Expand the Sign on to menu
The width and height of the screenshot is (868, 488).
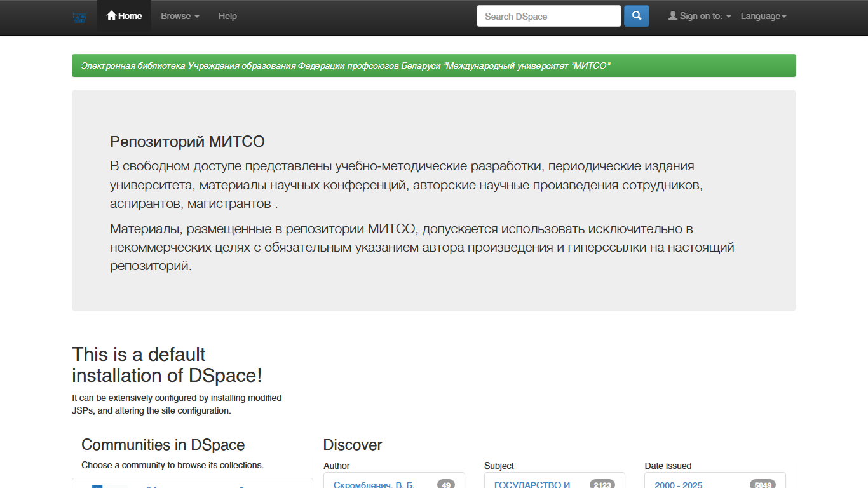(x=700, y=16)
